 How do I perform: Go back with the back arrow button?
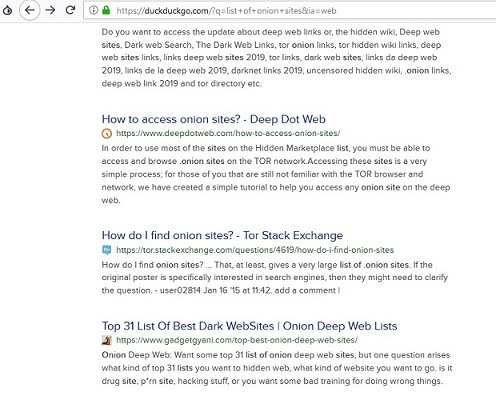point(30,10)
